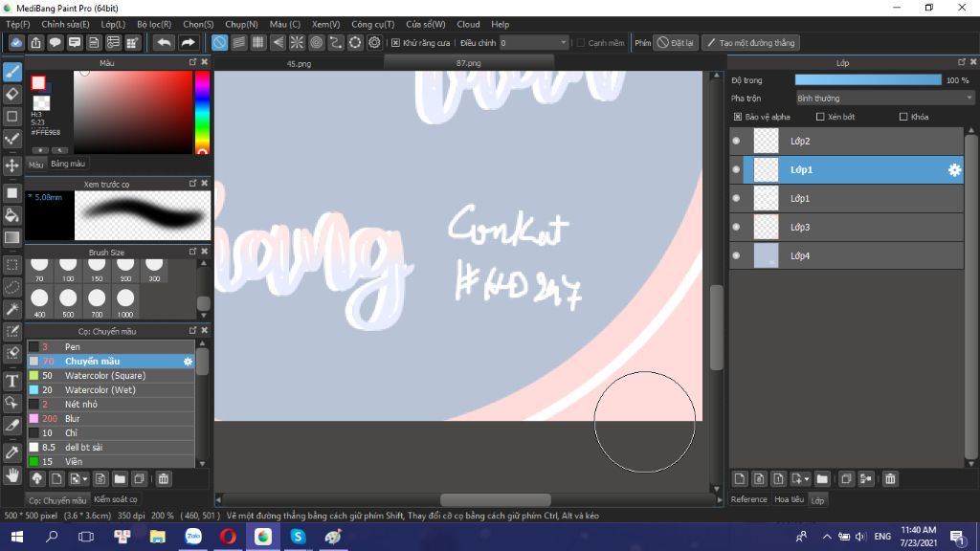Select the Bucket fill tool
980x551 pixels.
point(12,214)
